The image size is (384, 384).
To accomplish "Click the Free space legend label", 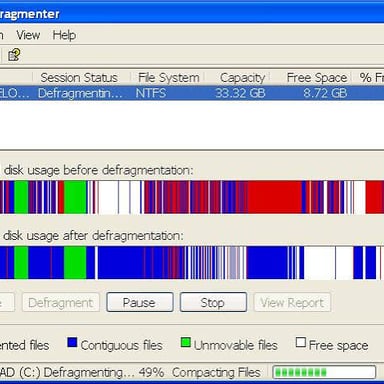I will 338,345.
